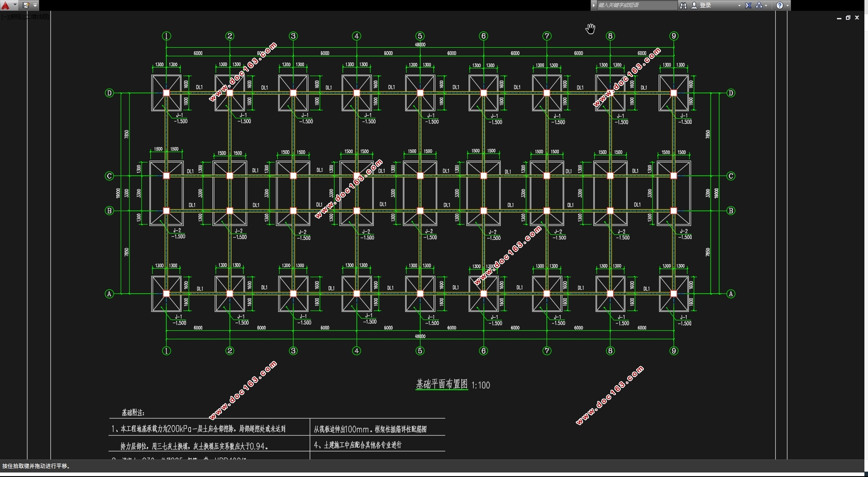This screenshot has height=477, width=868.
Task: Open the [-] viewport controls menu
Action: (4, 17)
